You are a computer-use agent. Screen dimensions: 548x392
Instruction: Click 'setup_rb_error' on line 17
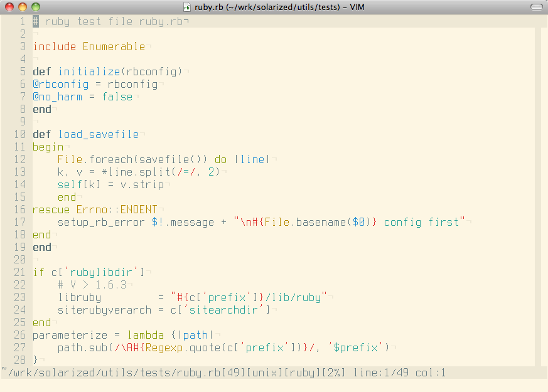[100, 222]
